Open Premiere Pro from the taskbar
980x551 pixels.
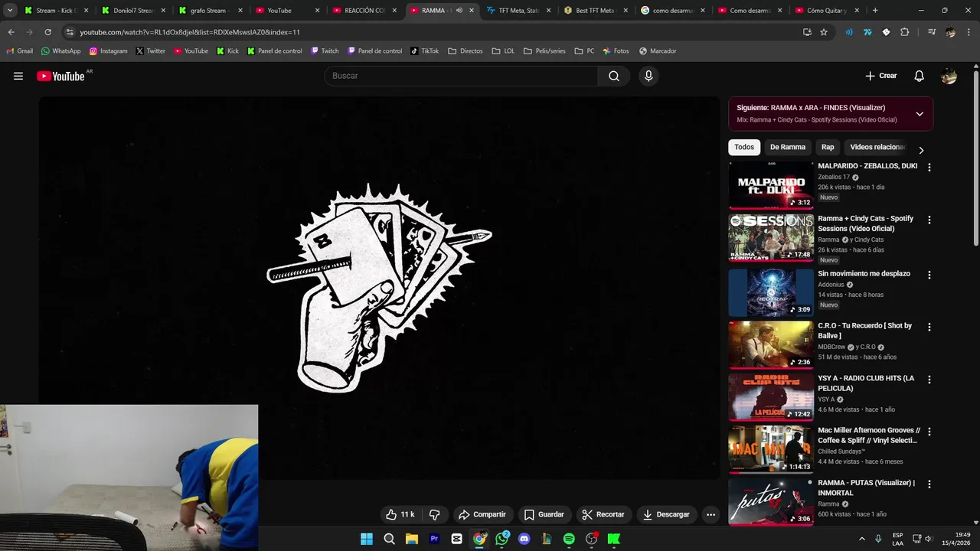(434, 539)
